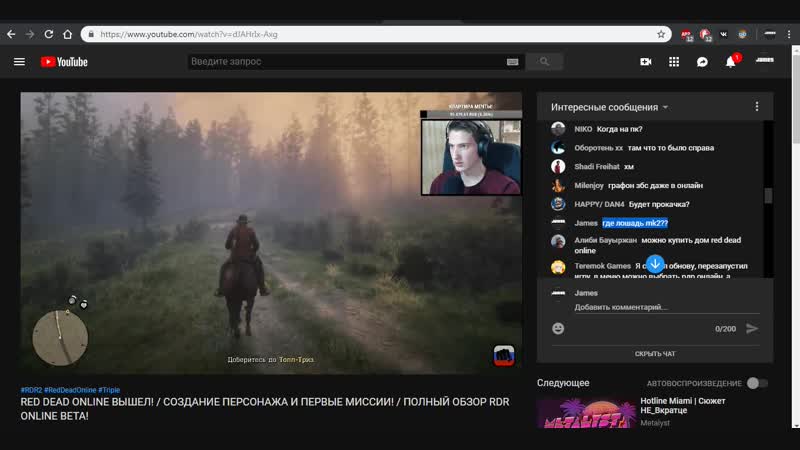Open the emoji picker smiley icon
The width and height of the screenshot is (800, 450).
(558, 328)
